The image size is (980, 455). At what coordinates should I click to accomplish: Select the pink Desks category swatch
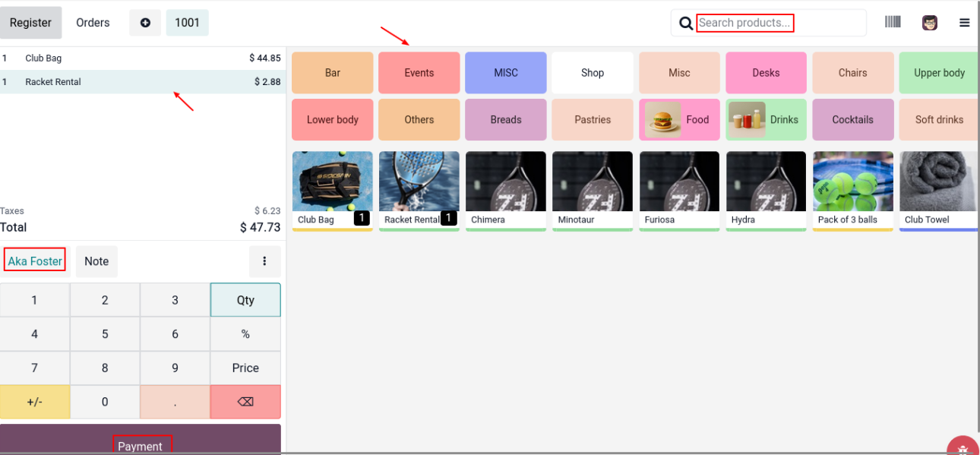pos(766,73)
